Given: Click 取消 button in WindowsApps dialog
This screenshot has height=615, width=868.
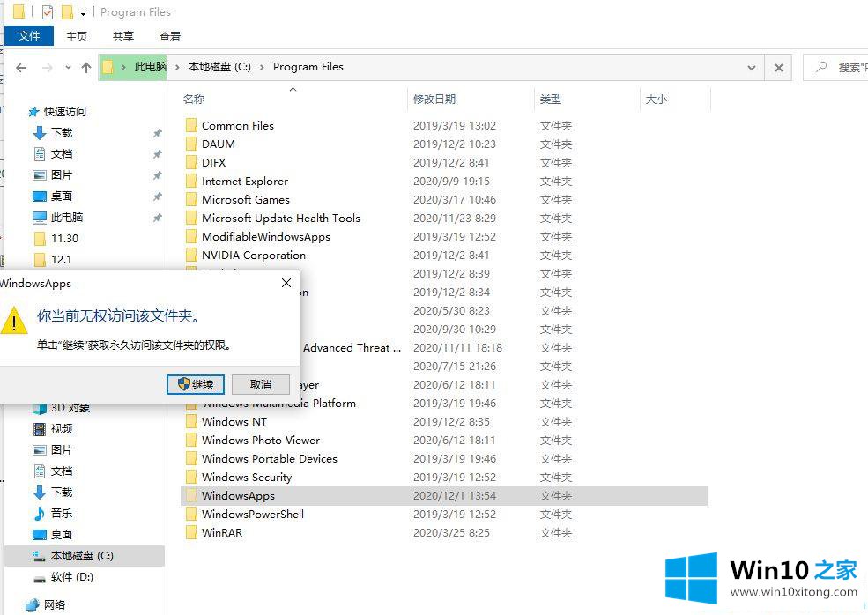Looking at the screenshot, I should [260, 384].
